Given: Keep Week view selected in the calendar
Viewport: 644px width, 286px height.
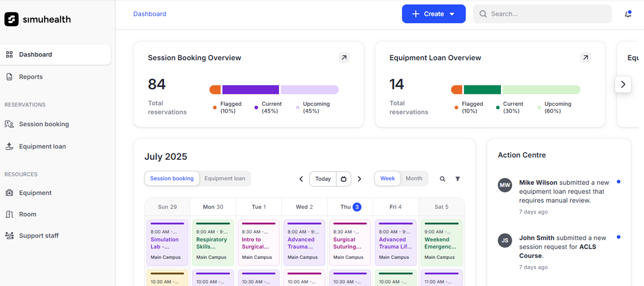Looking at the screenshot, I should point(387,178).
